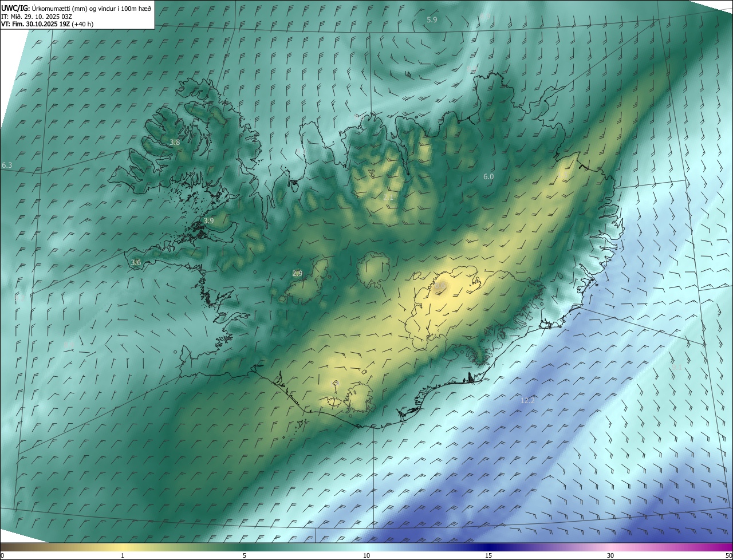Select the initial time line "IT: Mið. 29. 10. 2025 03Z"
This screenshot has height=560, width=733.
tap(38, 16)
